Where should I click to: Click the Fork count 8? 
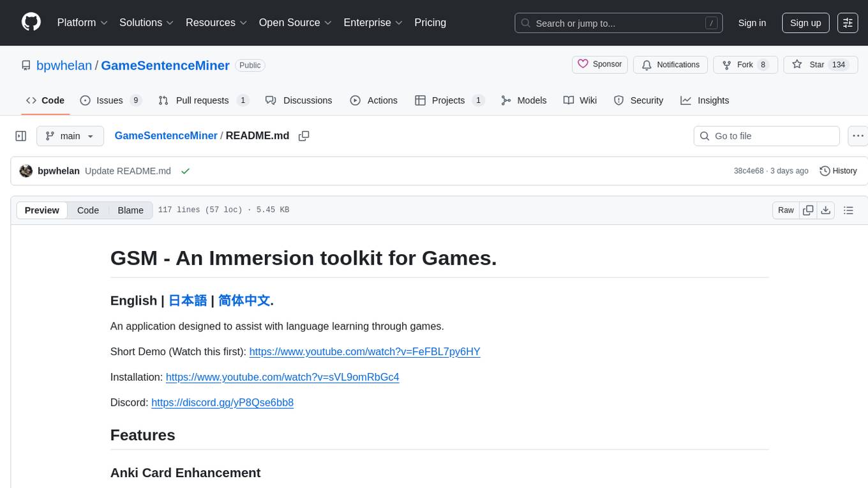(x=763, y=65)
